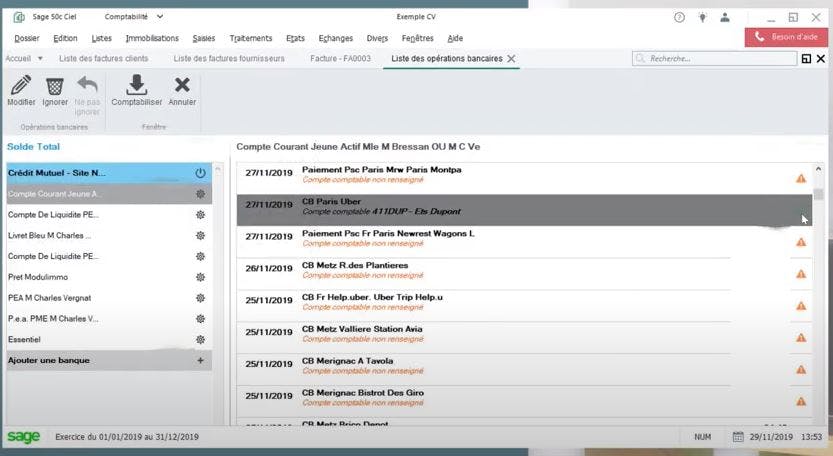Click the Ajouter une banque row

click(x=109, y=360)
